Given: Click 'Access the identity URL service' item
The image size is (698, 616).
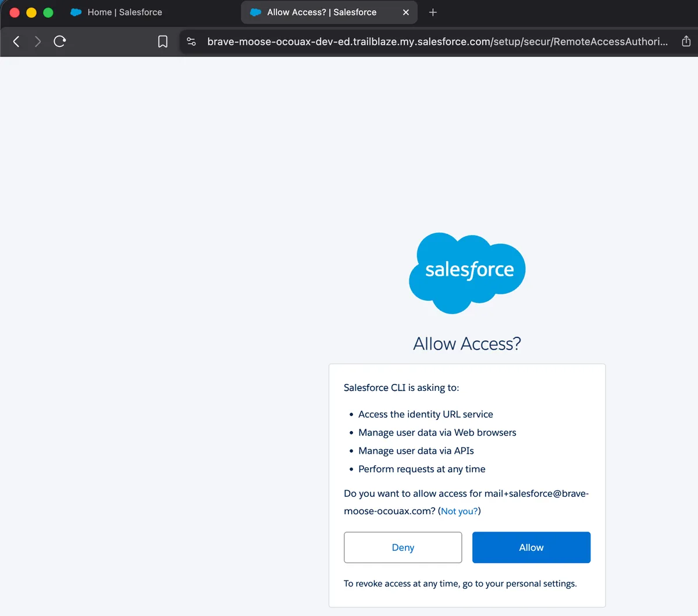Looking at the screenshot, I should (x=426, y=414).
